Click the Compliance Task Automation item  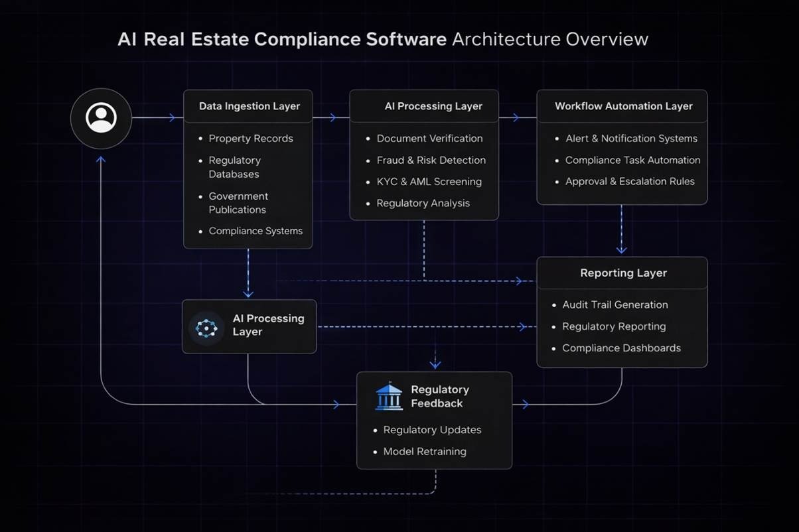pos(632,160)
